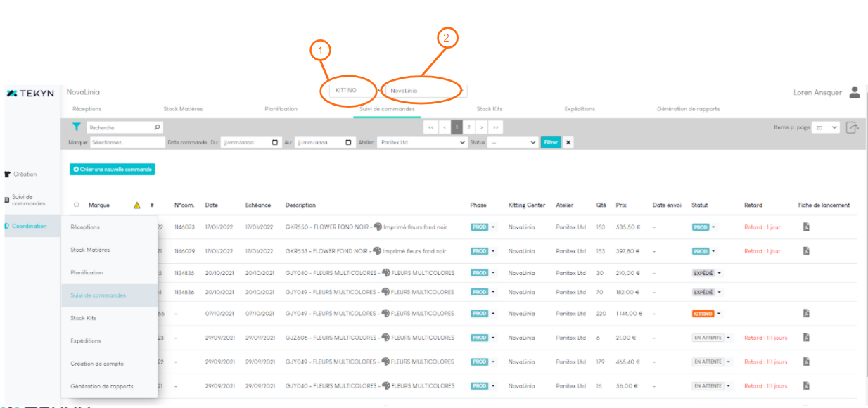Click the yellow warning triangle column icon
This screenshot has height=408, width=868.
point(137,205)
